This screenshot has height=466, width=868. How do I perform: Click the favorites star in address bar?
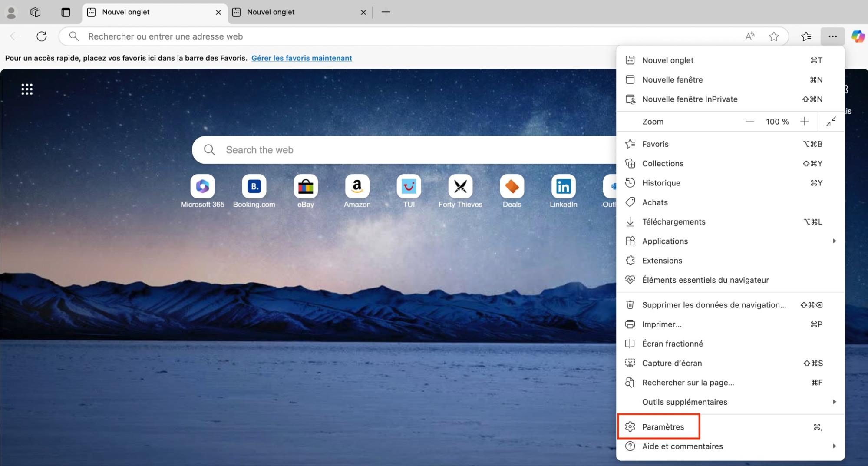(774, 36)
